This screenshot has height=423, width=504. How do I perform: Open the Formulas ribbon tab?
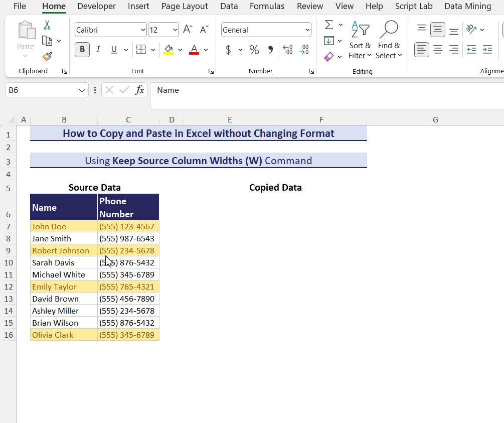(x=267, y=7)
